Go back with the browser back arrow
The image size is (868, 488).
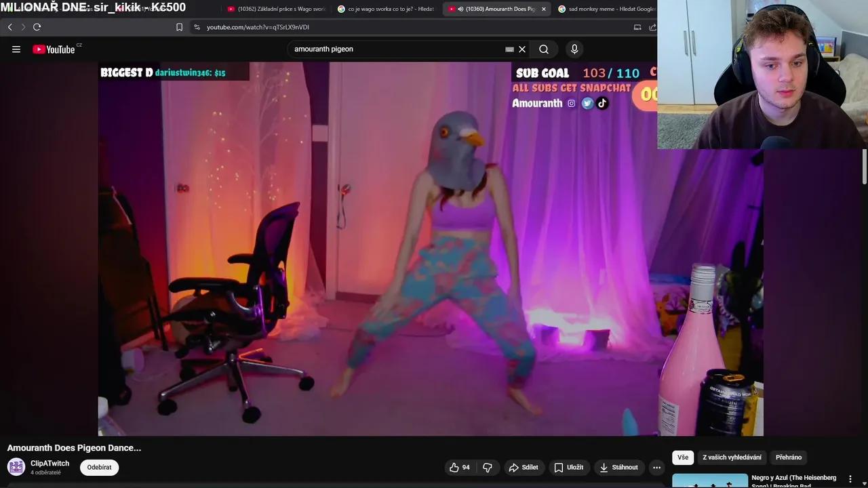[9, 27]
